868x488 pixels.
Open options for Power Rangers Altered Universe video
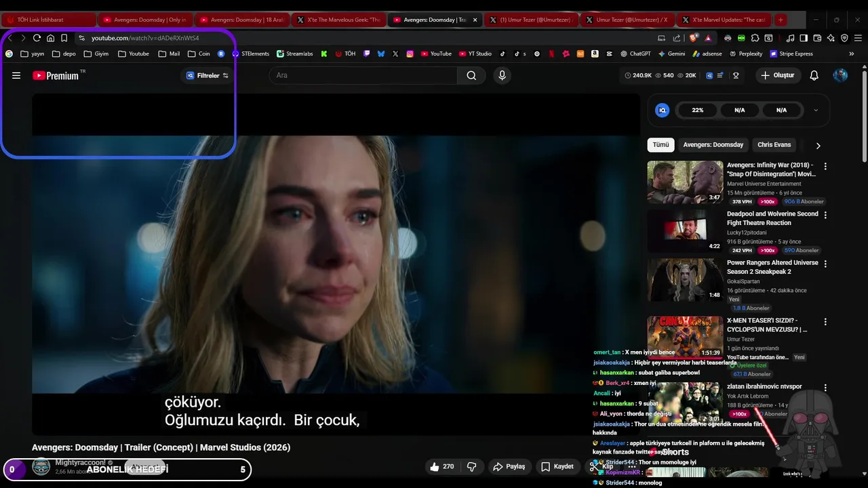click(x=825, y=263)
